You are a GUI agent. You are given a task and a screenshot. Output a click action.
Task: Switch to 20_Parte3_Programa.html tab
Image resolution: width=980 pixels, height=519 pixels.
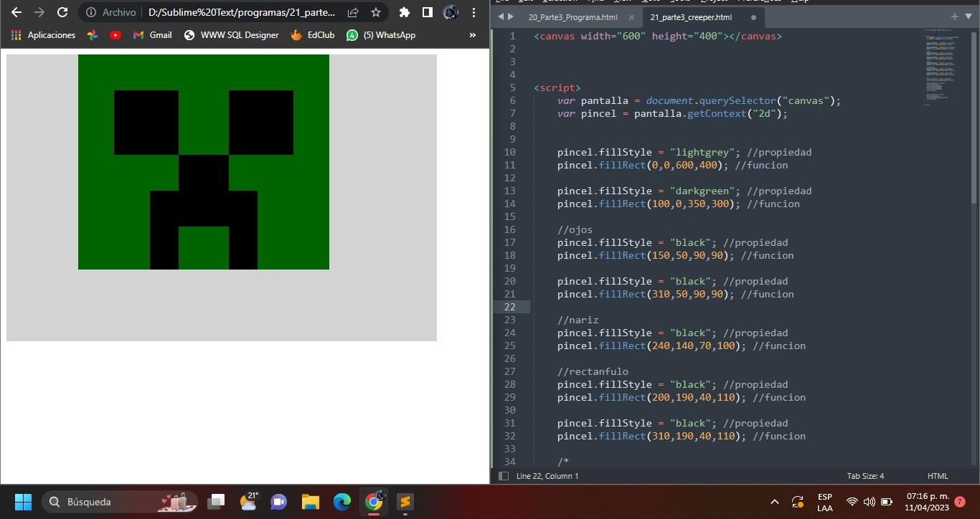click(x=573, y=17)
